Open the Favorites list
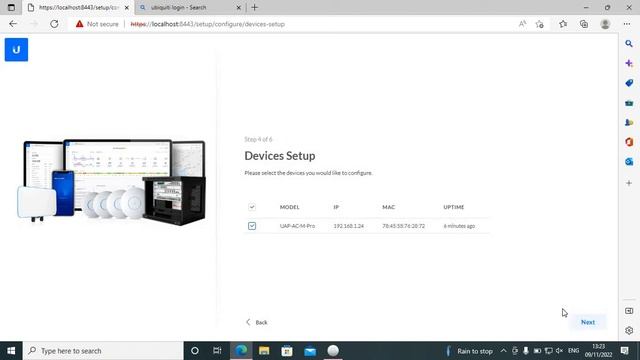 pos(563,24)
